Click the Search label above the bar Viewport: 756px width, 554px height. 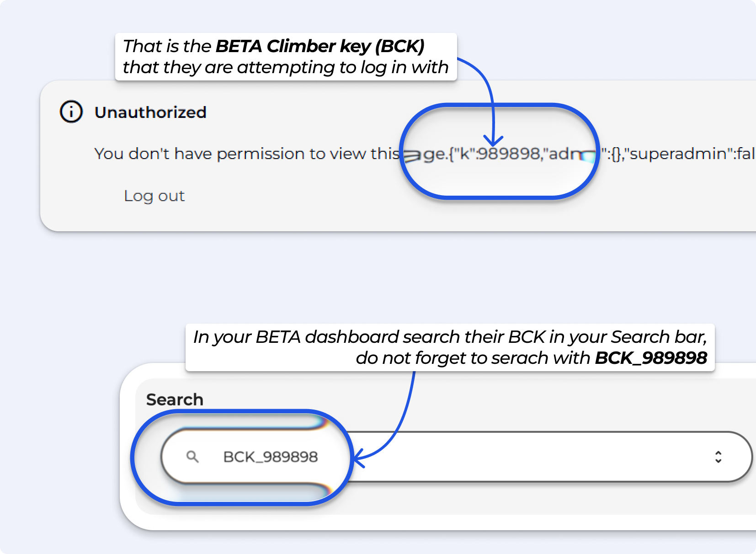coord(175,400)
